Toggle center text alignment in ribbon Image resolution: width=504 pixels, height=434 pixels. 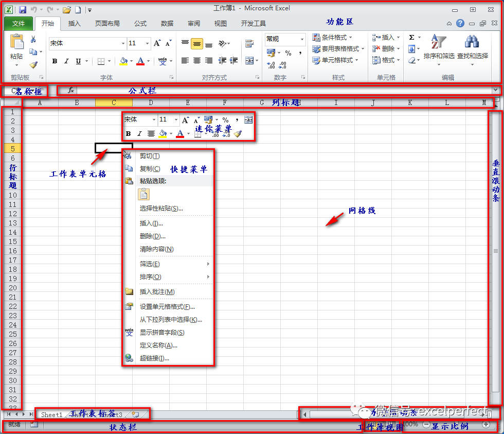(x=196, y=60)
